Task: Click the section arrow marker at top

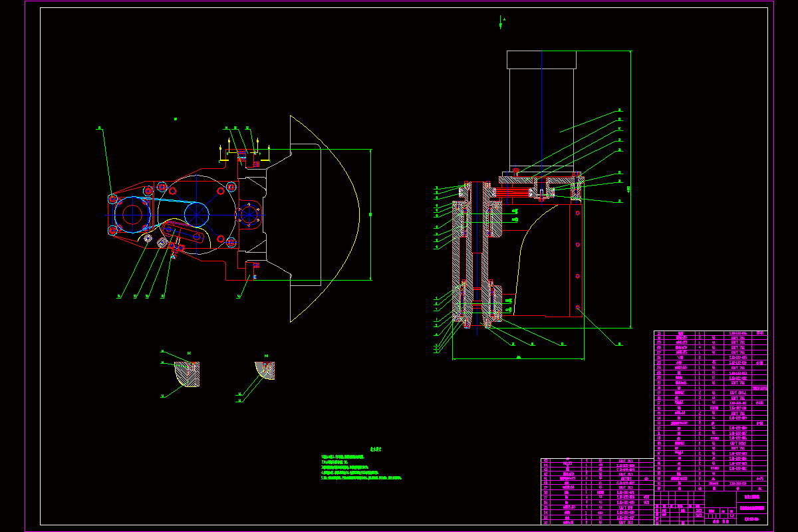Action: [x=501, y=22]
